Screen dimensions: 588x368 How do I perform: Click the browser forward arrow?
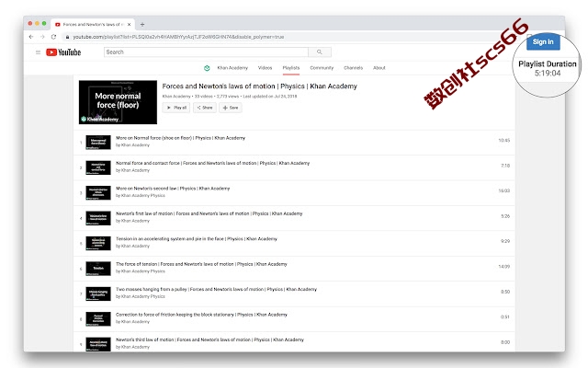42,37
